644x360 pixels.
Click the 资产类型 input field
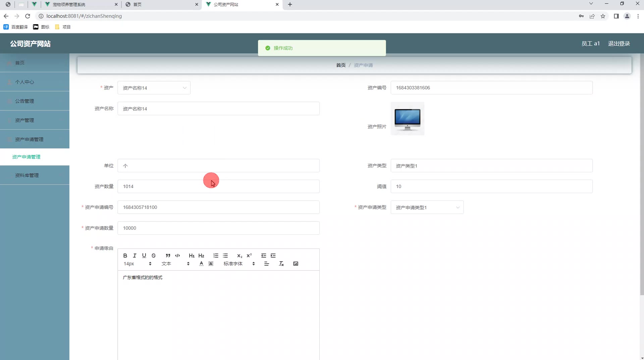coord(491,166)
